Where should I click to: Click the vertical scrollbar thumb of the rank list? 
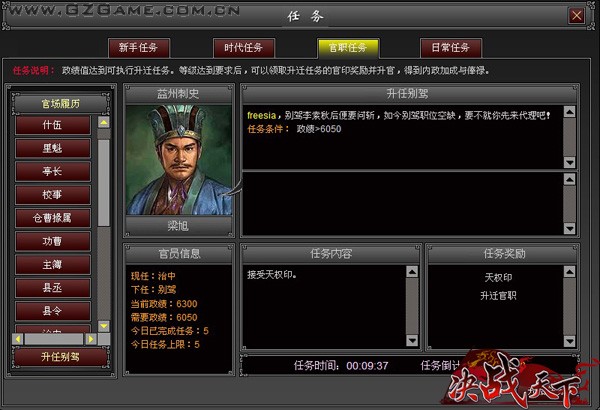(x=104, y=183)
